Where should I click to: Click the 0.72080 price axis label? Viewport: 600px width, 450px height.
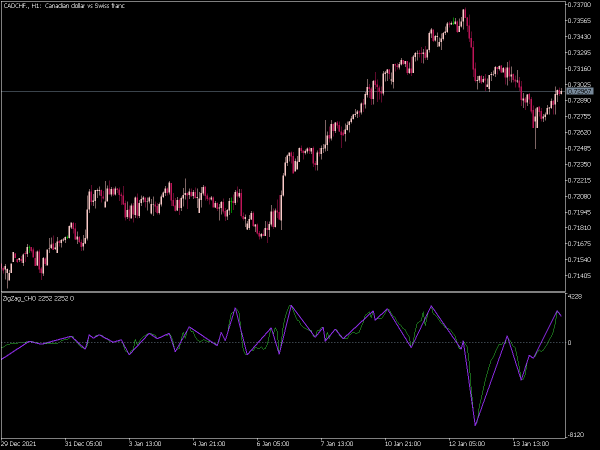tap(580, 196)
